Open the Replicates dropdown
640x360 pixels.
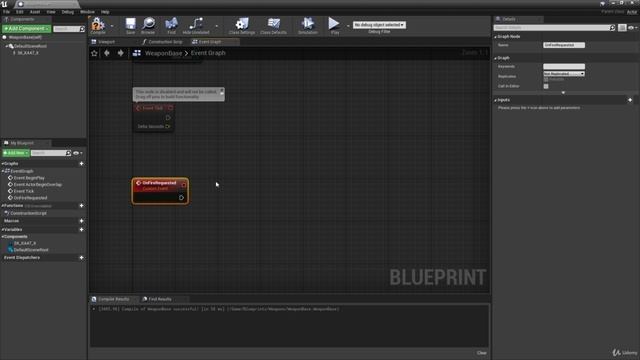pos(564,74)
